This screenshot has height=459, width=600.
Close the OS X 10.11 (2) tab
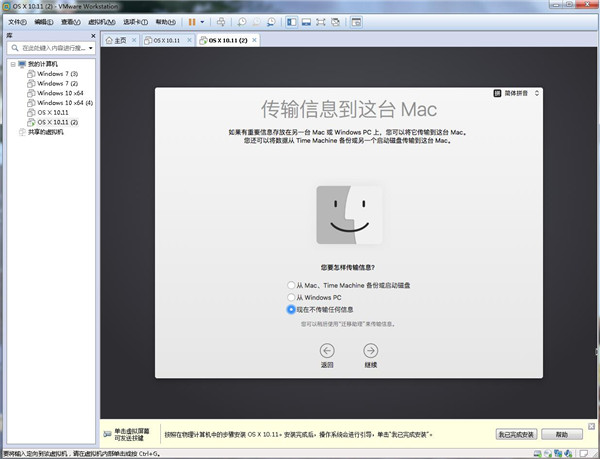coord(254,40)
